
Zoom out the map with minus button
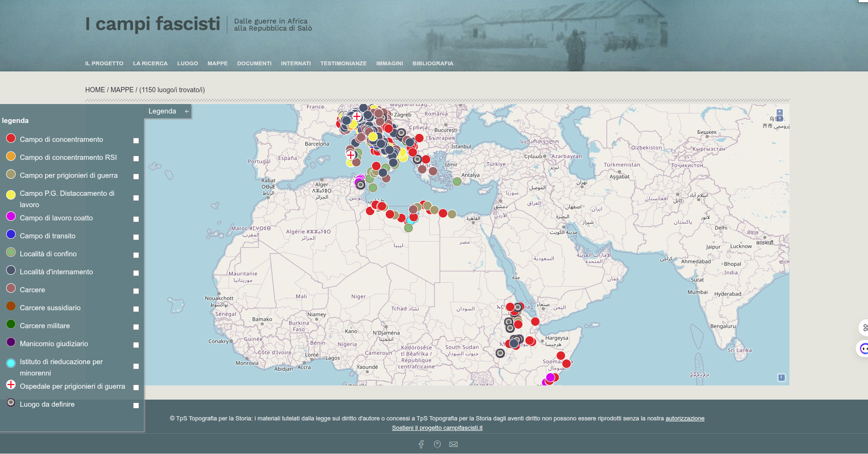pos(779,119)
